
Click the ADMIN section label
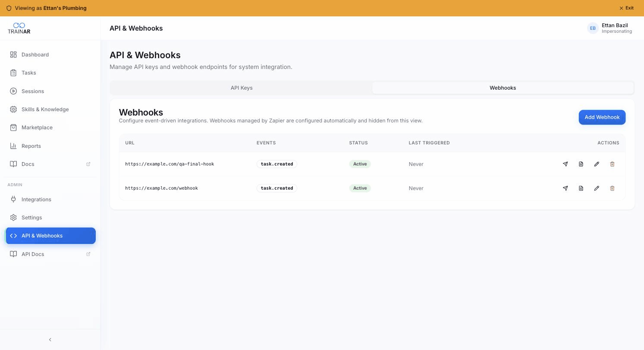pos(15,184)
